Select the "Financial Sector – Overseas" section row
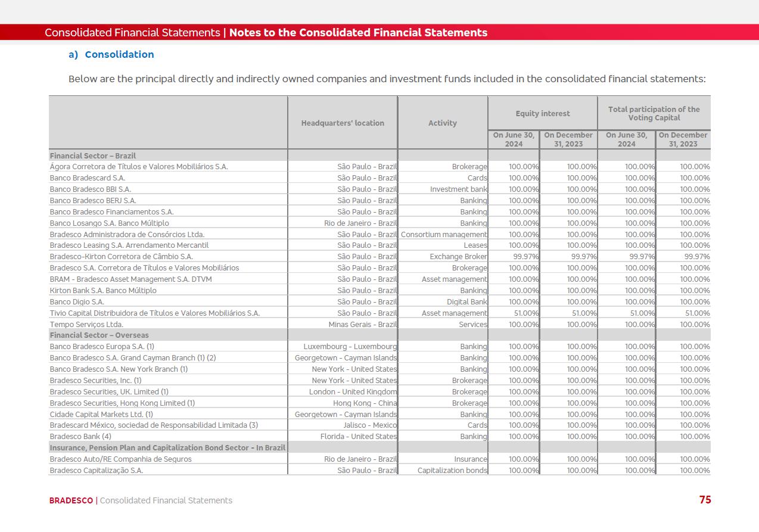 [99, 335]
